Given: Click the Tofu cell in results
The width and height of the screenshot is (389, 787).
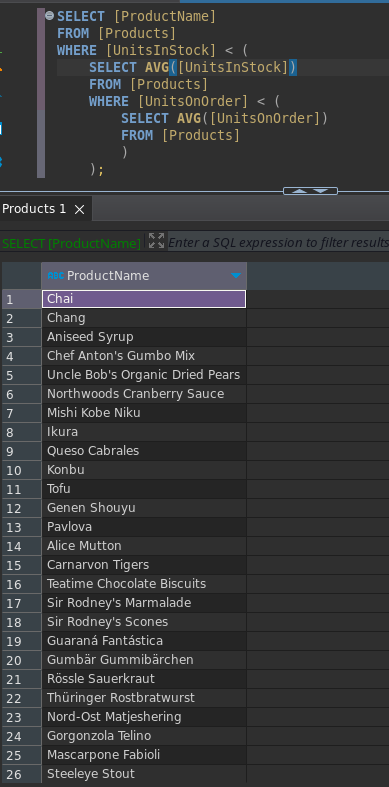Looking at the screenshot, I should click(144, 489).
